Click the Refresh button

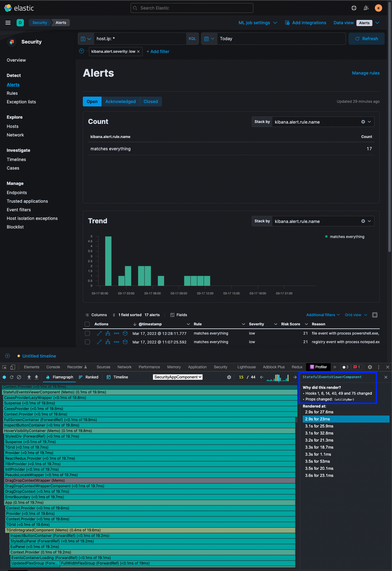point(367,39)
